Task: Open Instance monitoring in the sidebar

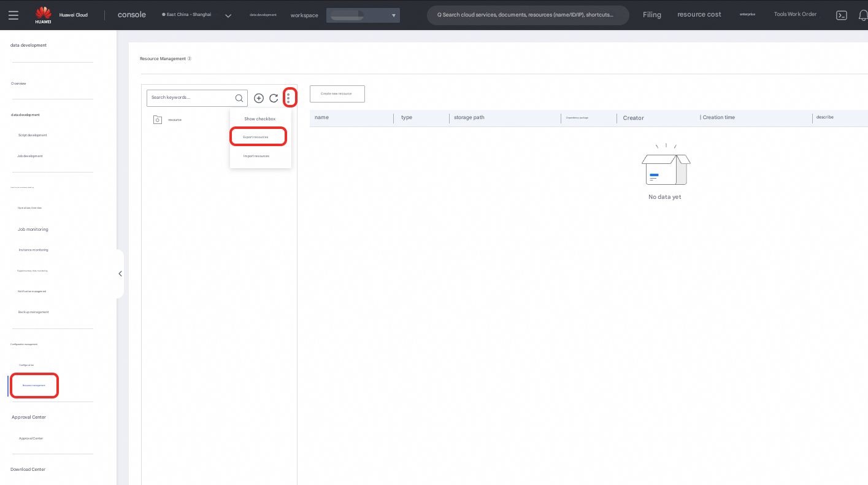Action: tap(33, 250)
